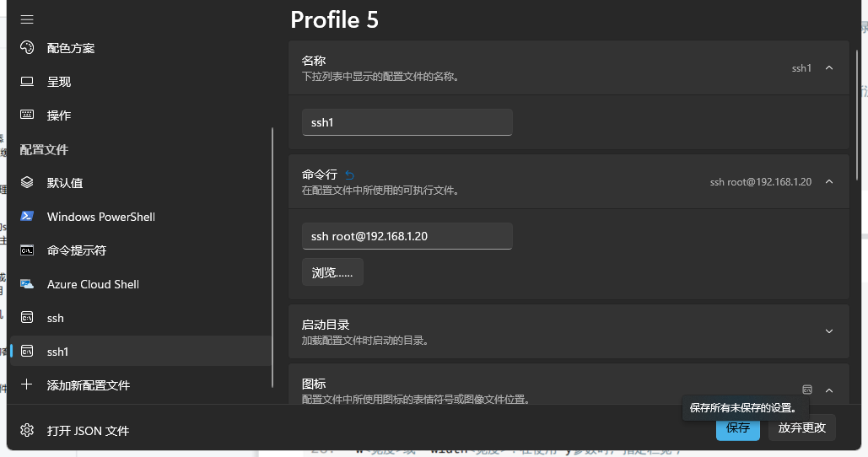The image size is (868, 457).
Task: Open the 配色方案 settings page
Action: [x=141, y=48]
